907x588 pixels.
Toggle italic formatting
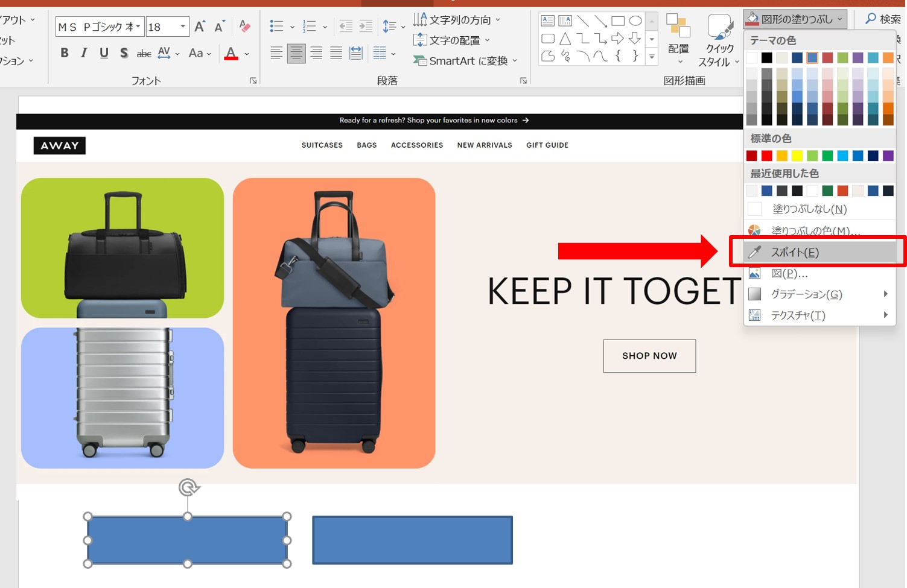(x=84, y=53)
